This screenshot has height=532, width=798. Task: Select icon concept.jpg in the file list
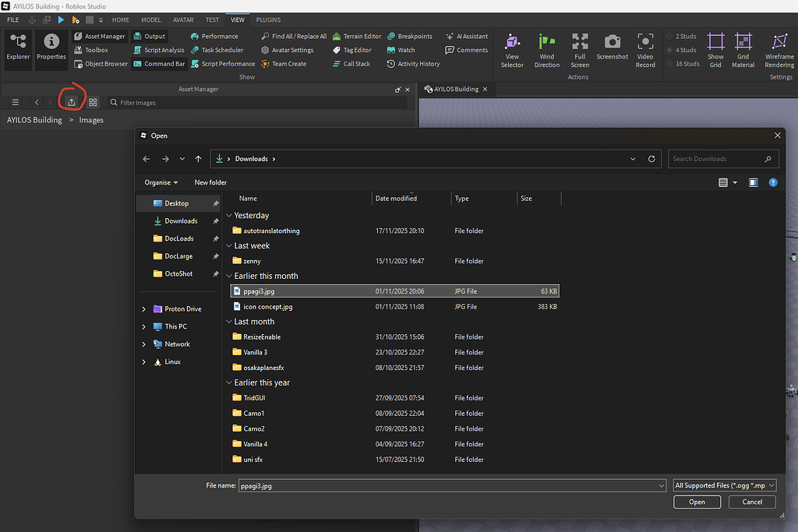pos(269,306)
